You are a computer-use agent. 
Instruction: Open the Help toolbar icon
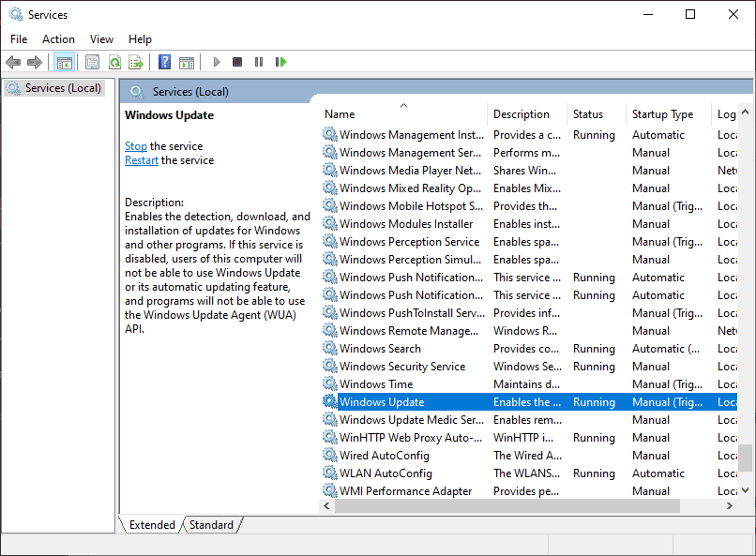click(x=164, y=62)
